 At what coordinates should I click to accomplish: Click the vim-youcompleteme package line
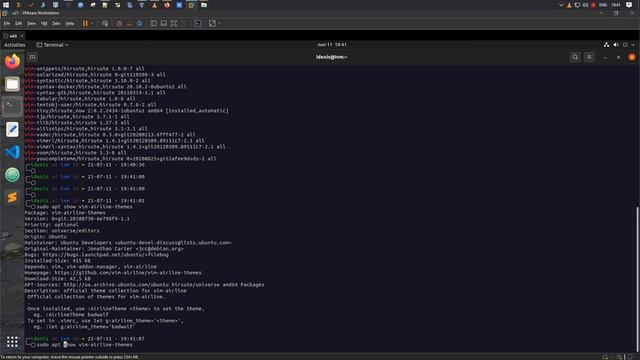tap(120, 159)
